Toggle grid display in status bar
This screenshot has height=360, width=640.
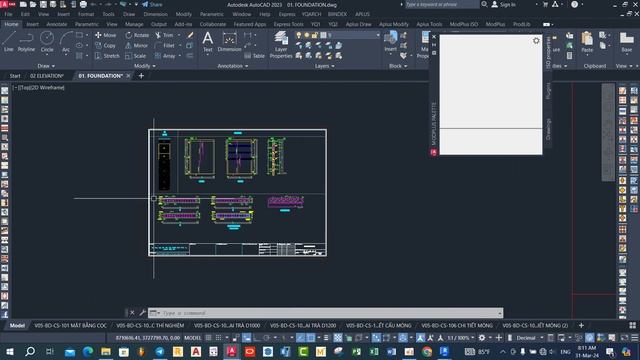pos(208,338)
